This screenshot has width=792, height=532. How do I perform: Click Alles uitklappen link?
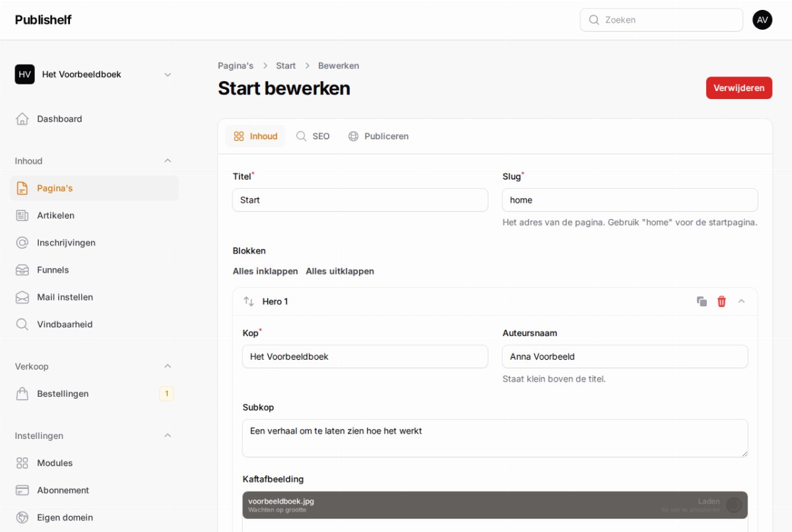[340, 271]
